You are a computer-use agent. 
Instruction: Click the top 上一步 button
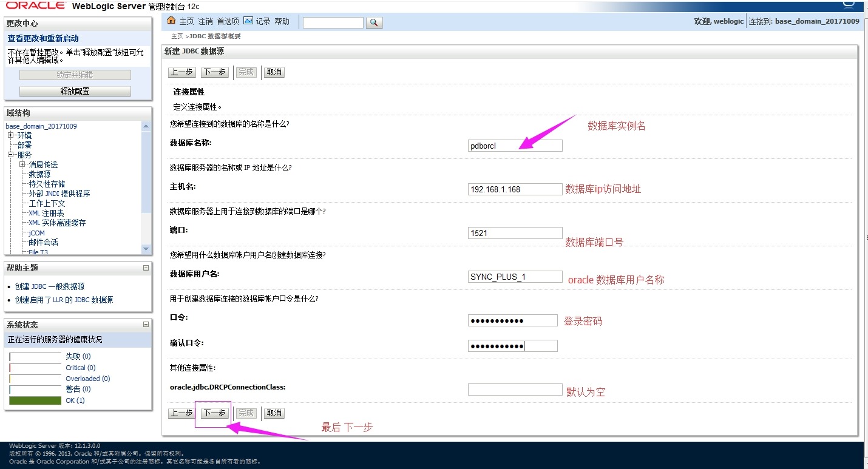[181, 72]
